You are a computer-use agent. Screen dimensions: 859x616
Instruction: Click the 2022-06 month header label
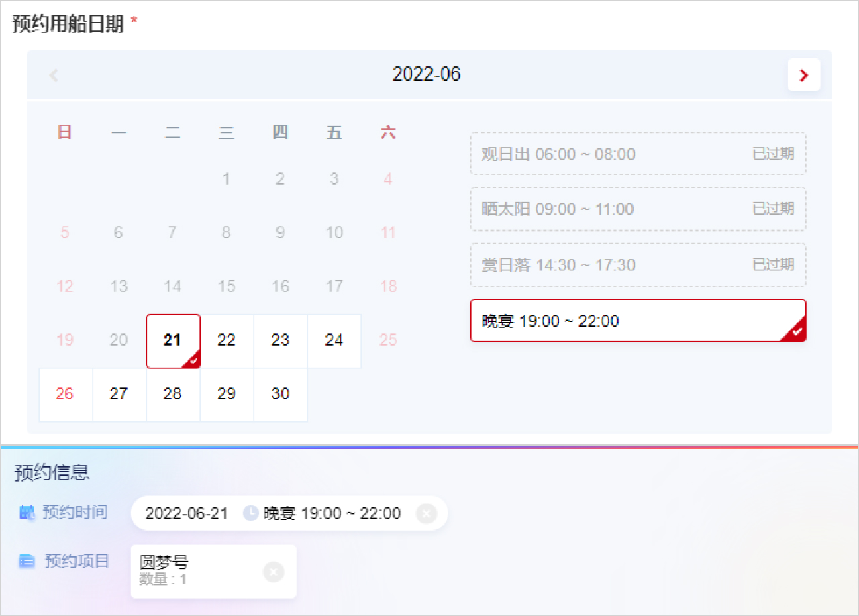tap(427, 74)
